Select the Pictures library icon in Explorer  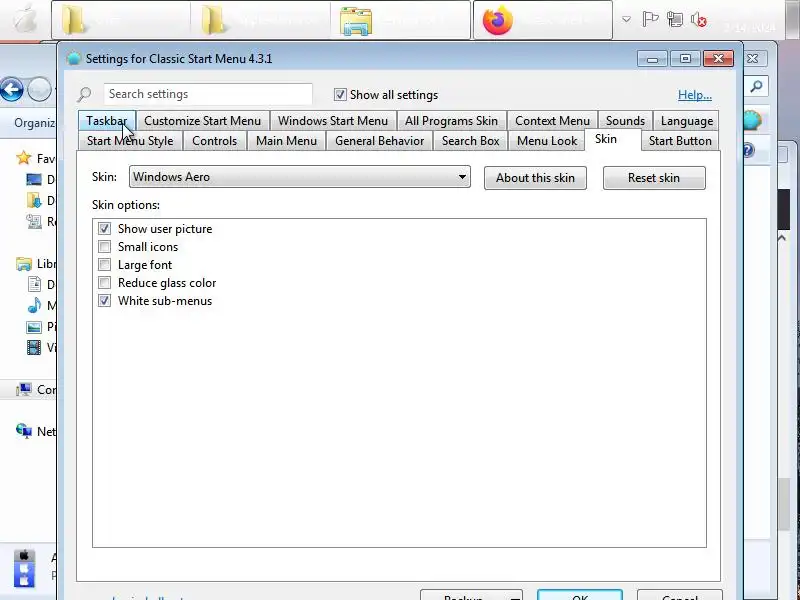(34, 327)
